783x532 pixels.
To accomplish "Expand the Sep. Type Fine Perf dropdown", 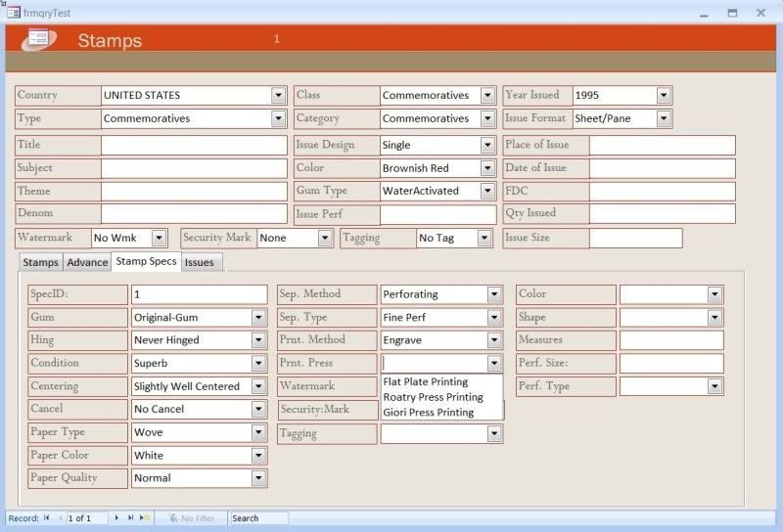I will coord(494,317).
